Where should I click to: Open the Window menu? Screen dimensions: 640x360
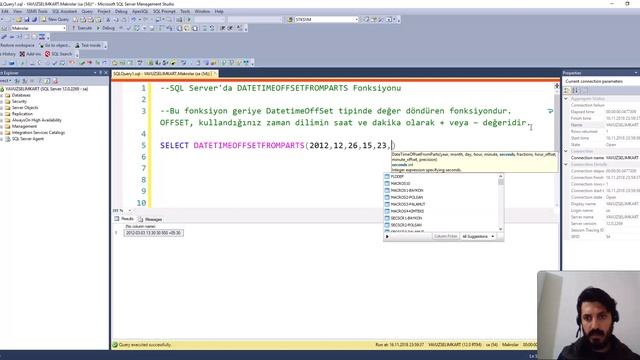click(202, 11)
